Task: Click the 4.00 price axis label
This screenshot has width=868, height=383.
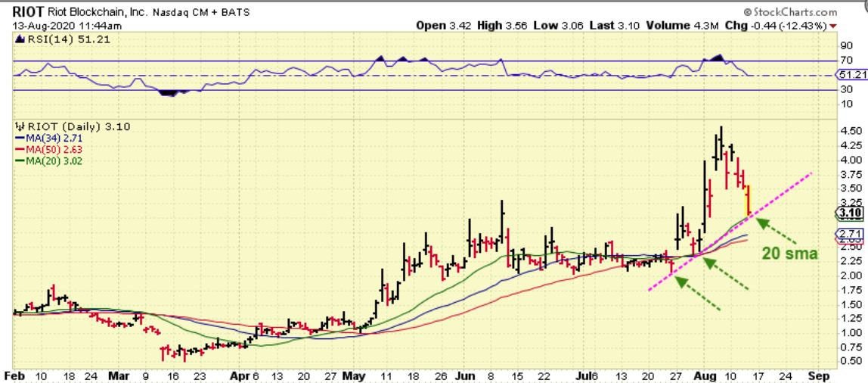Action: click(x=851, y=160)
